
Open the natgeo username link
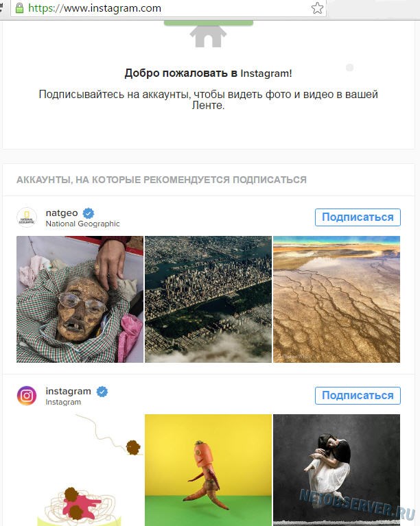pyautogui.click(x=62, y=213)
